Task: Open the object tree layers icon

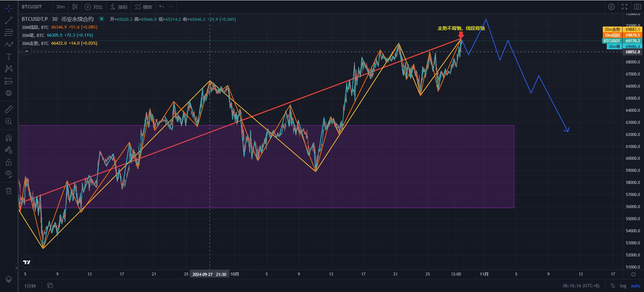Action: 9,279
